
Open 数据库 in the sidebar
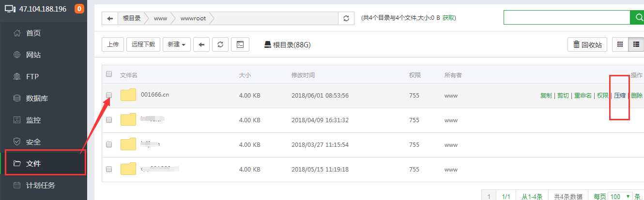(37, 99)
